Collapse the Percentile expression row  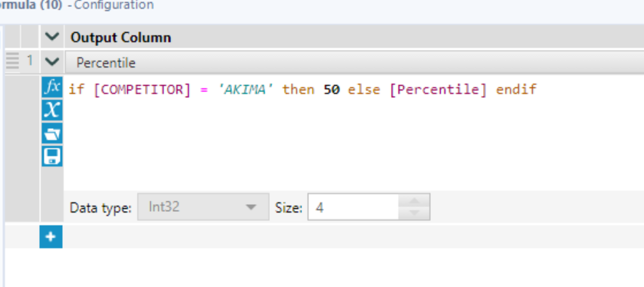point(52,62)
